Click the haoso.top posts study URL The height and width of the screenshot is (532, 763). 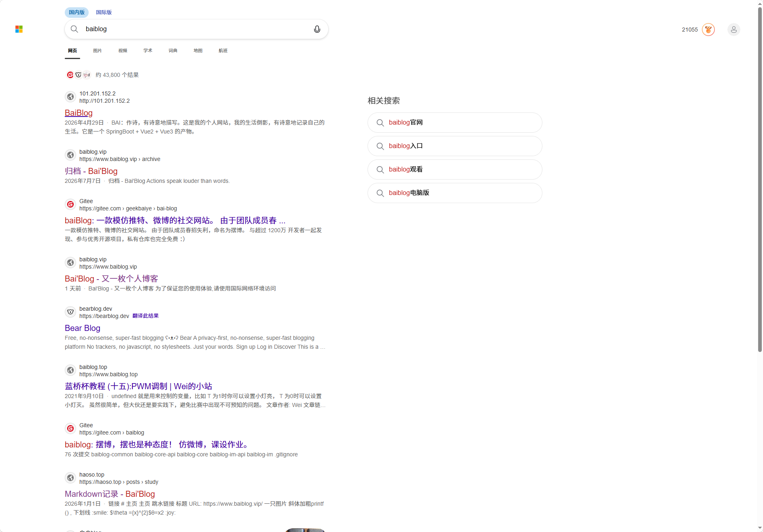(119, 482)
